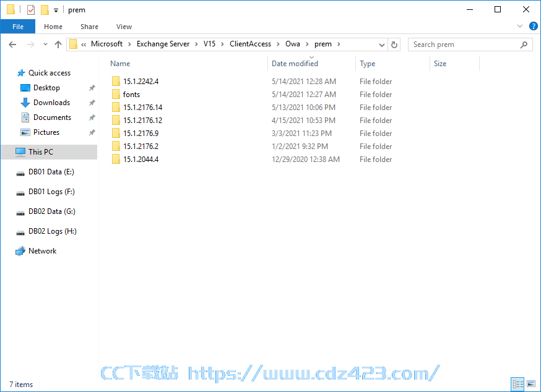Open Desktop in Quick access
The height and width of the screenshot is (392, 541).
(x=46, y=88)
